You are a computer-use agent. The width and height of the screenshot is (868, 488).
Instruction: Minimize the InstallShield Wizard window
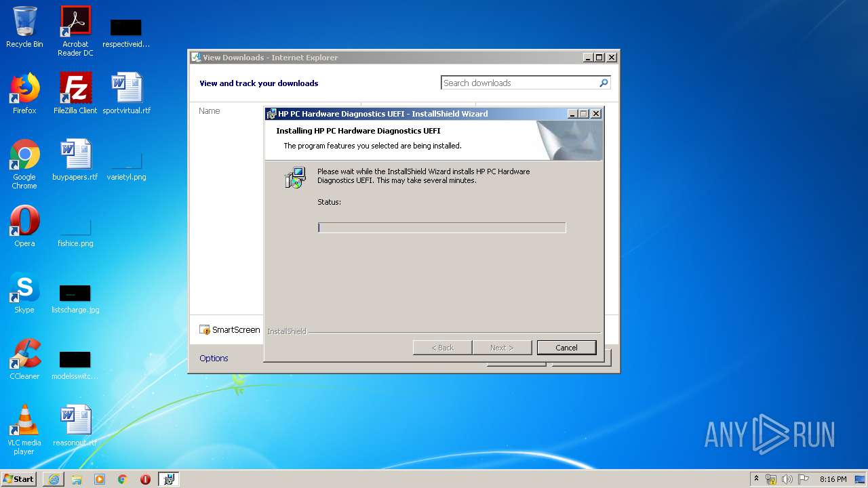click(x=572, y=114)
